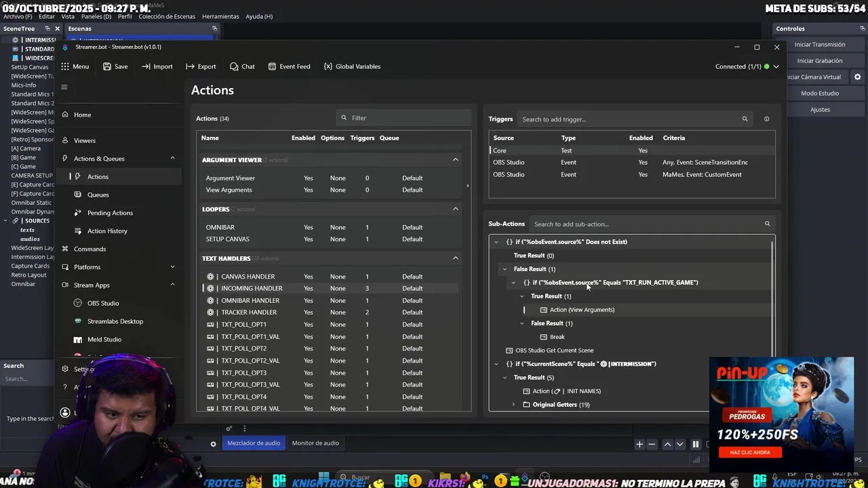The height and width of the screenshot is (488, 868).
Task: Click the Queues sidebar icon
Action: tap(79, 195)
